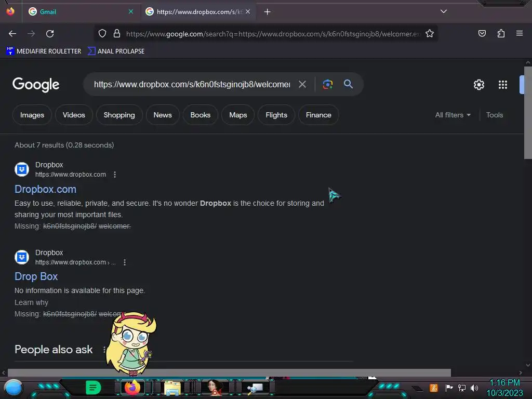Image resolution: width=532 pixels, height=399 pixels.
Task: Open the MEDIAFIRE ROULETTER bookmark
Action: 44,51
